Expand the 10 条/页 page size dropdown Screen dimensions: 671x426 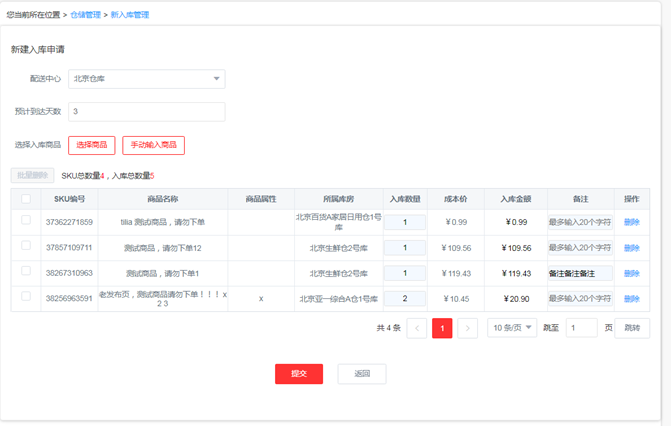pyautogui.click(x=511, y=328)
